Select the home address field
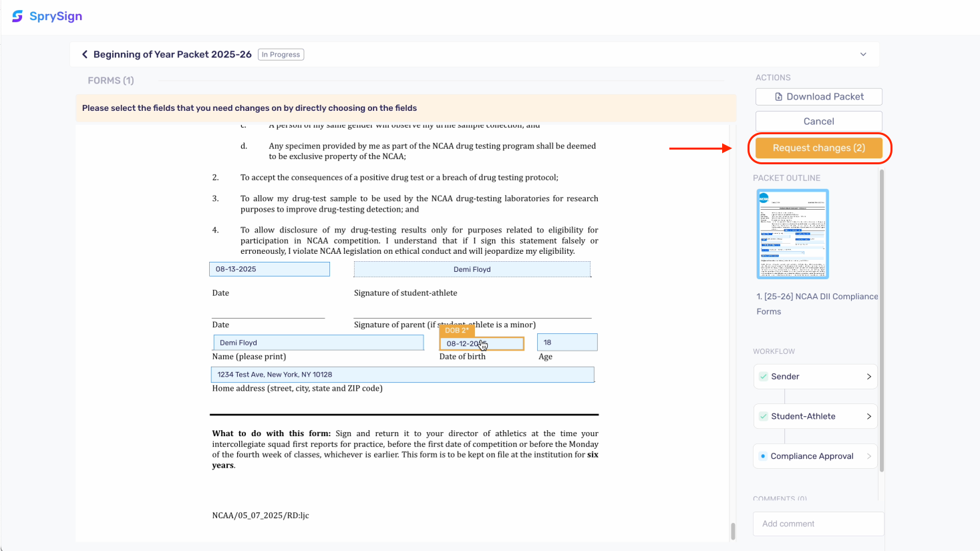Viewport: 980px width, 551px height. [x=403, y=375]
